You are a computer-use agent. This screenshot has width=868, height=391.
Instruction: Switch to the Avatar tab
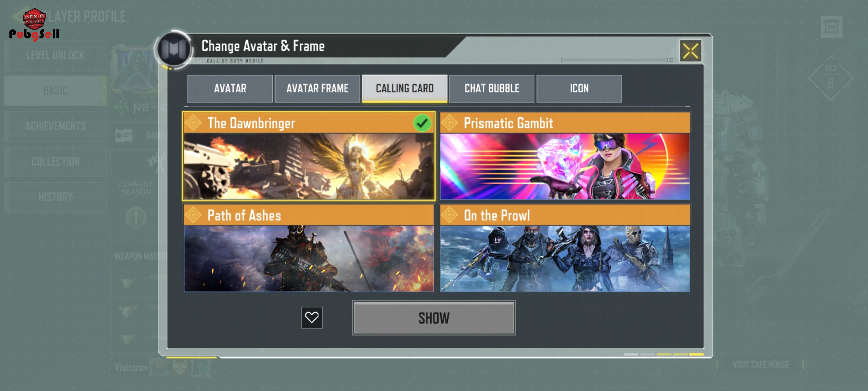click(x=230, y=89)
